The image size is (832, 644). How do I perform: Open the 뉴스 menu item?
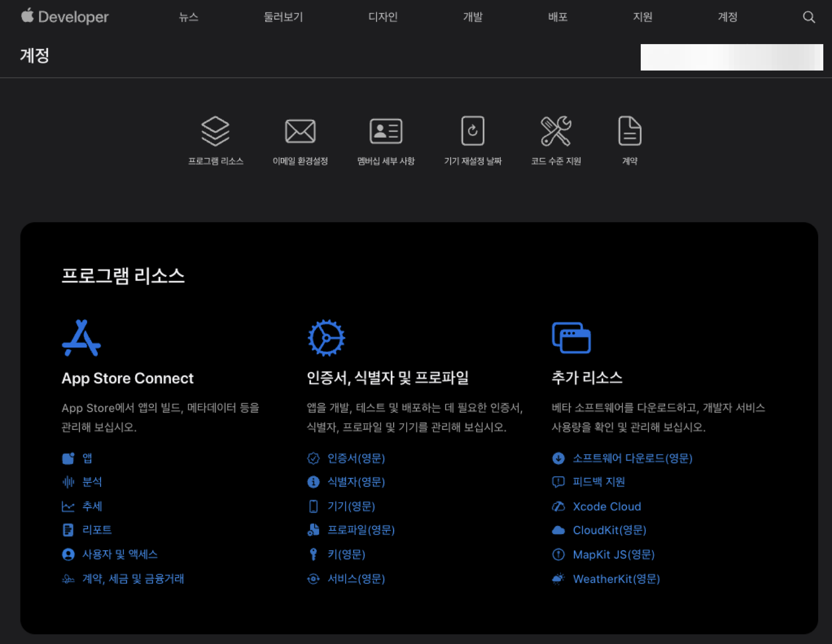(189, 17)
